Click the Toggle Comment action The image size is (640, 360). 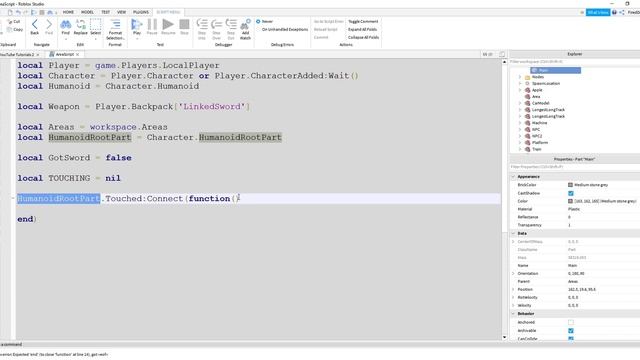[363, 21]
